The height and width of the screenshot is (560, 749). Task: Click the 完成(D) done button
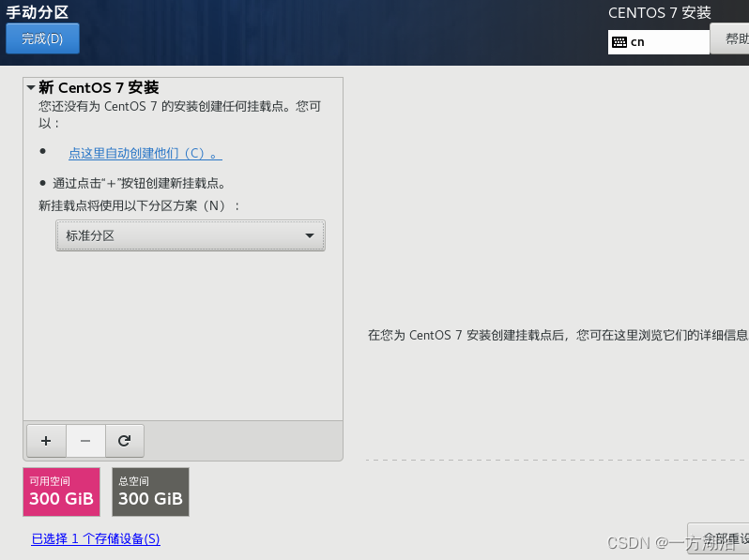click(42, 38)
